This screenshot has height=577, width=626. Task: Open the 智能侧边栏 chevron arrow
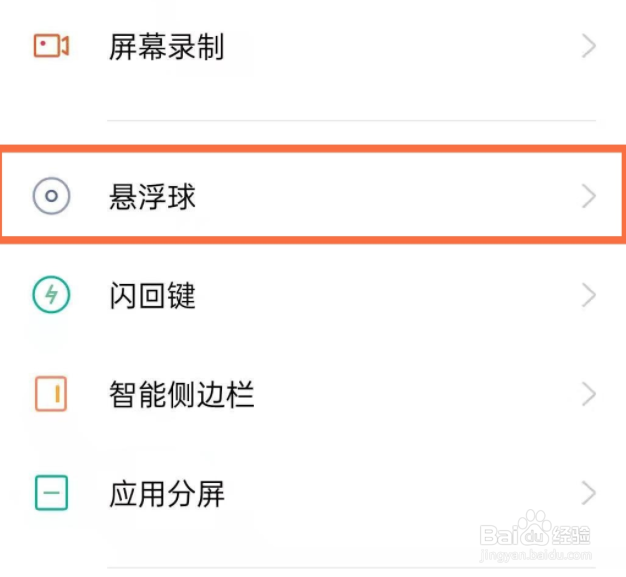pos(588,394)
